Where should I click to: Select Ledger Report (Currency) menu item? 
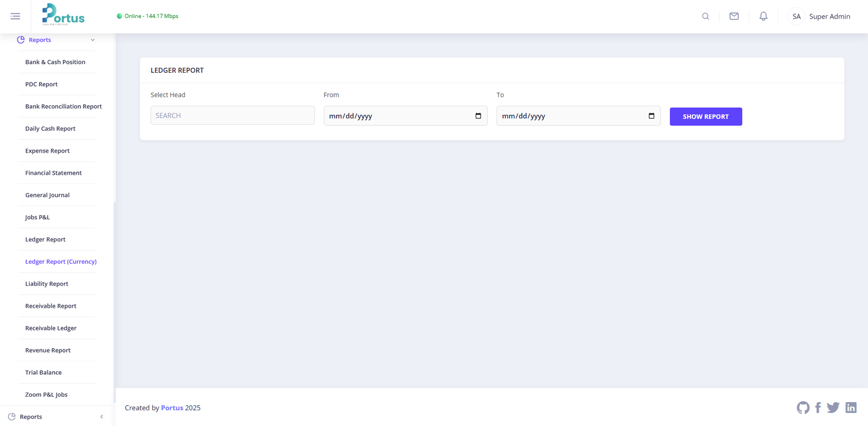pyautogui.click(x=61, y=262)
